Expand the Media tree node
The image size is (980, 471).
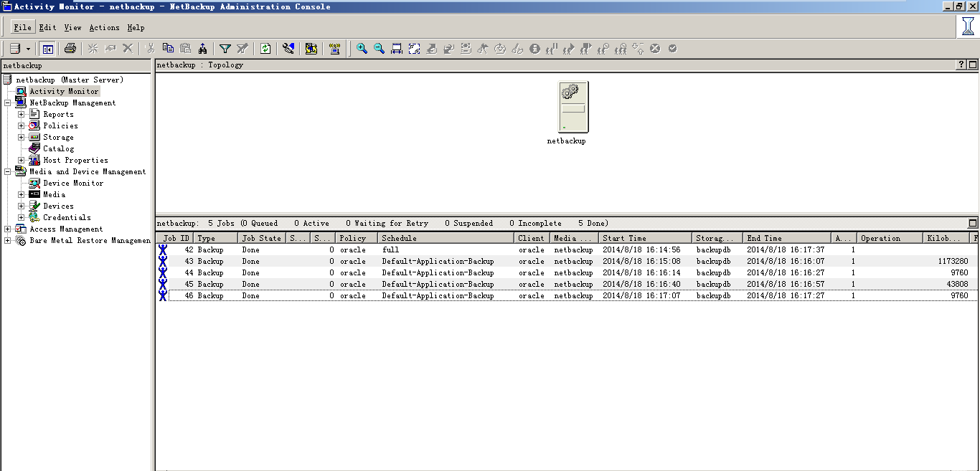point(22,194)
